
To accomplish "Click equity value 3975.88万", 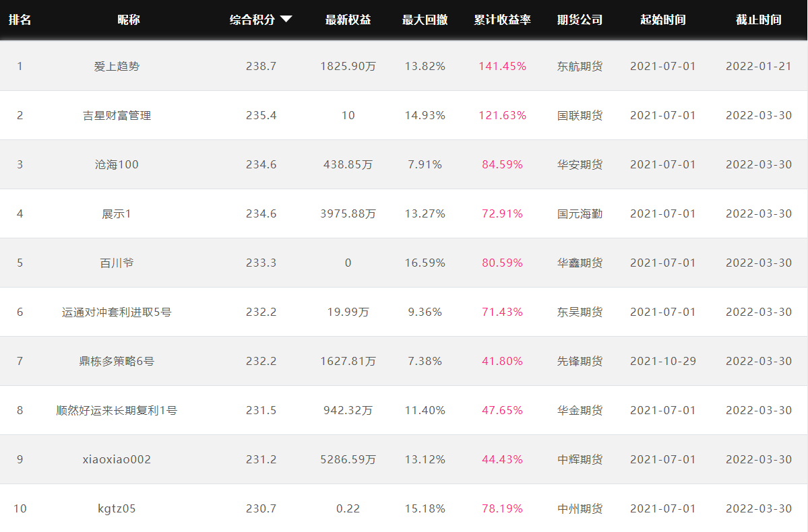I will point(348,213).
